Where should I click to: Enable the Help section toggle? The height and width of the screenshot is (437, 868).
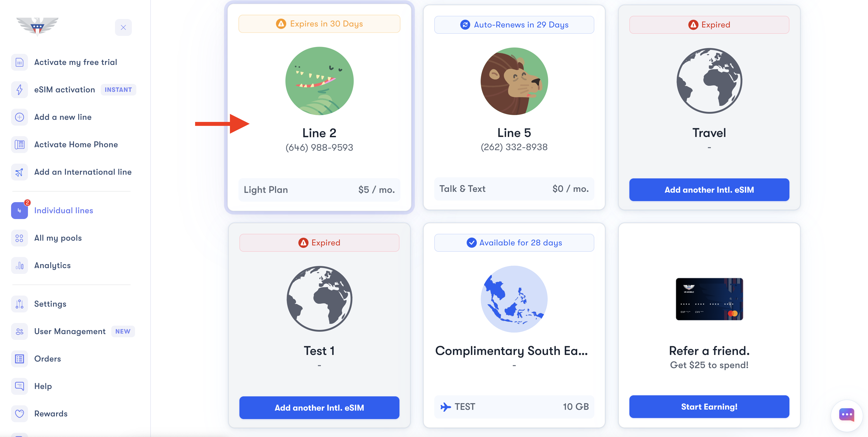pyautogui.click(x=43, y=386)
